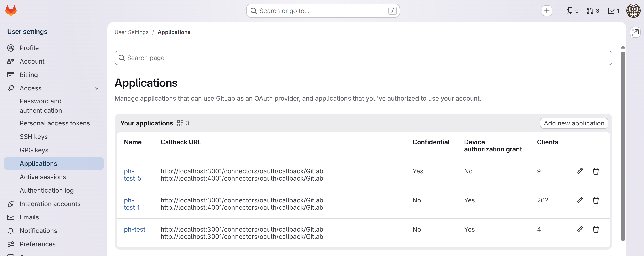Click the Applications page heading
This screenshot has height=256, width=644.
[146, 83]
